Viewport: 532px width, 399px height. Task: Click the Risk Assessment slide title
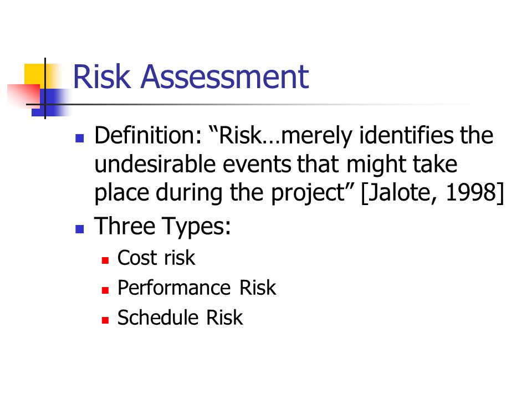pos(191,77)
